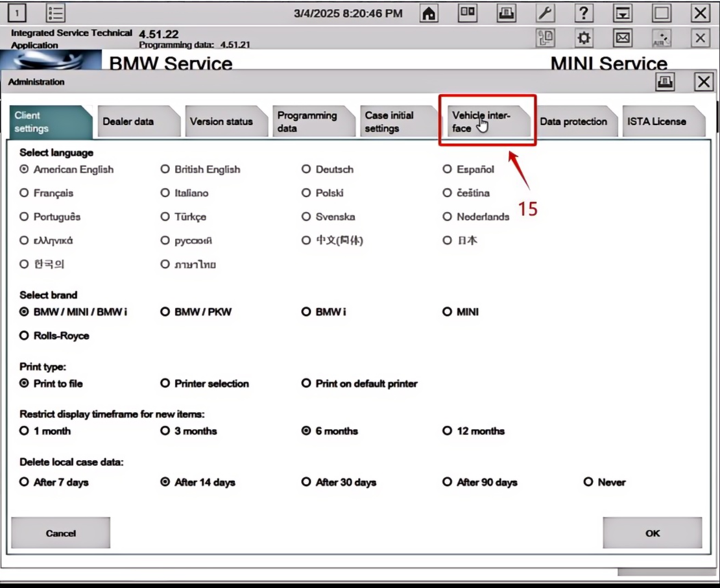
Task: Click the home icon in top toolbar
Action: [429, 13]
